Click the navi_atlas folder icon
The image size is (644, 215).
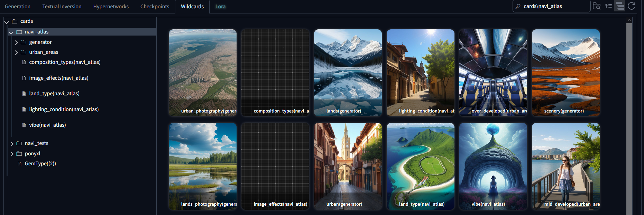click(x=19, y=32)
